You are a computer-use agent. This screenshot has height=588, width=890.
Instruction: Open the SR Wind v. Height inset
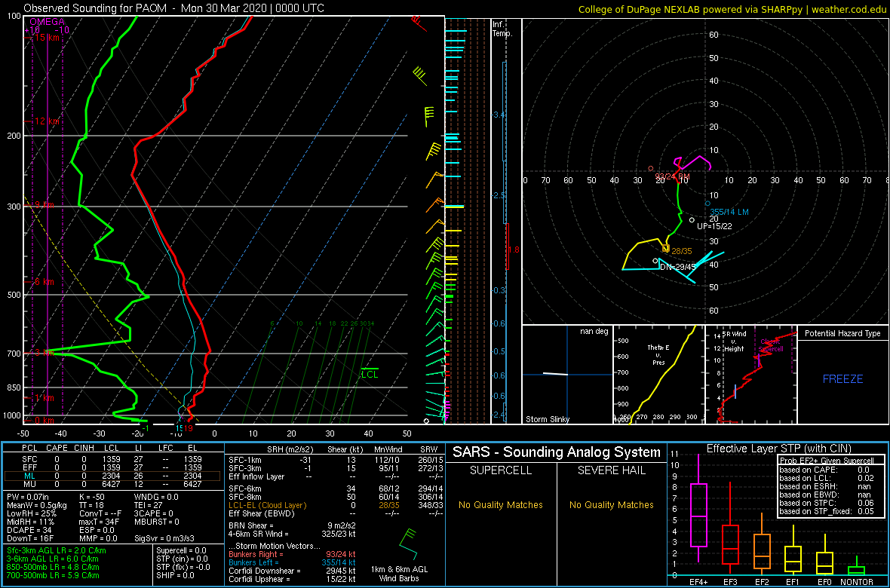pos(751,375)
